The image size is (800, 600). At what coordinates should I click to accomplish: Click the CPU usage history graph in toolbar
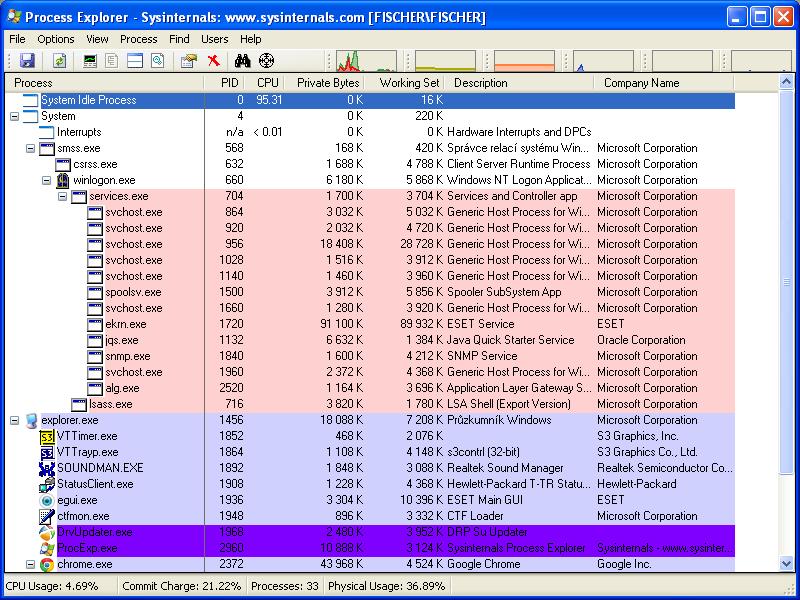(366, 61)
